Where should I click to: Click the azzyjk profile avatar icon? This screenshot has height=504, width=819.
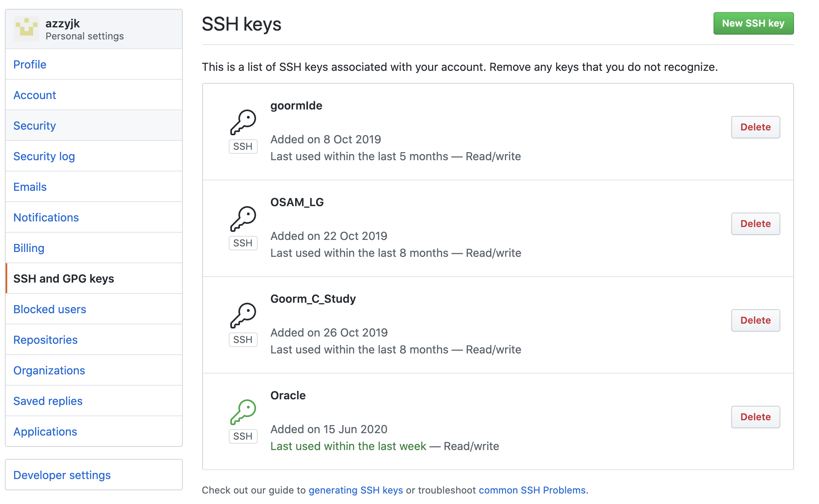click(27, 29)
